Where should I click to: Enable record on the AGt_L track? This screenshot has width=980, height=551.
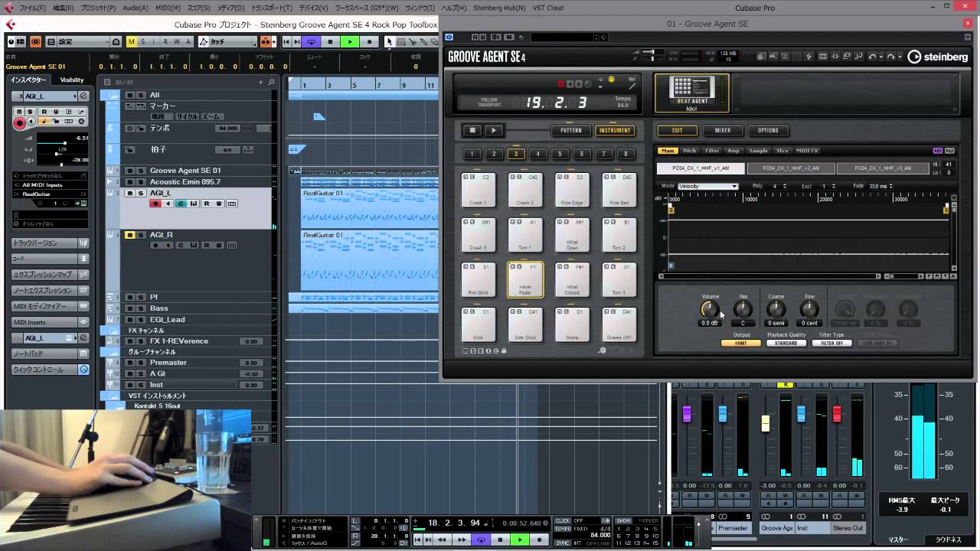tap(155, 204)
